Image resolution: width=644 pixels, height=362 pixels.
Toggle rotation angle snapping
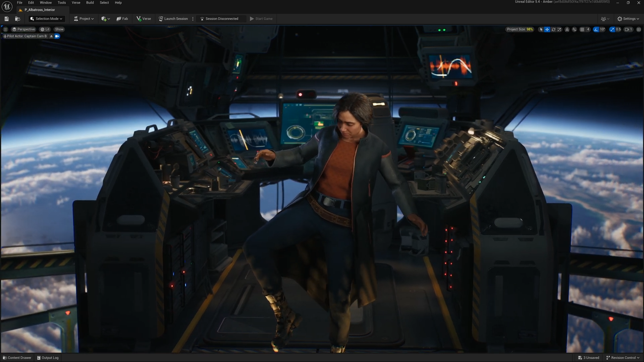point(596,29)
